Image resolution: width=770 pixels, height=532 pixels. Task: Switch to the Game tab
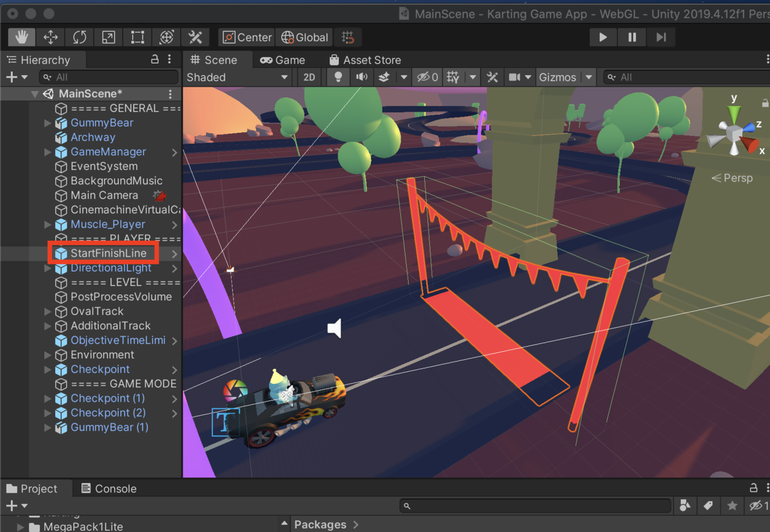[x=282, y=60]
